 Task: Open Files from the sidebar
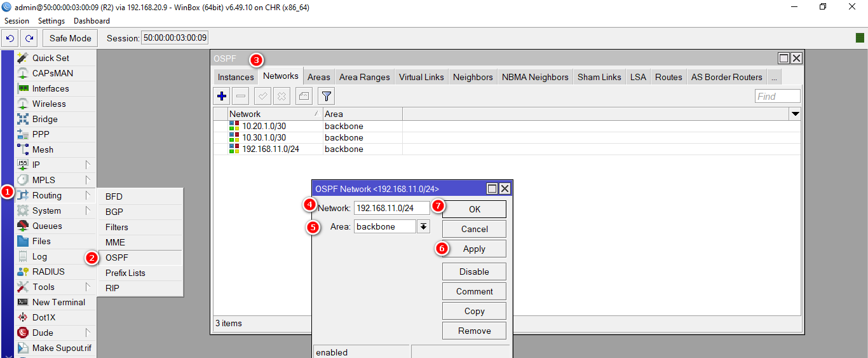coord(55,241)
